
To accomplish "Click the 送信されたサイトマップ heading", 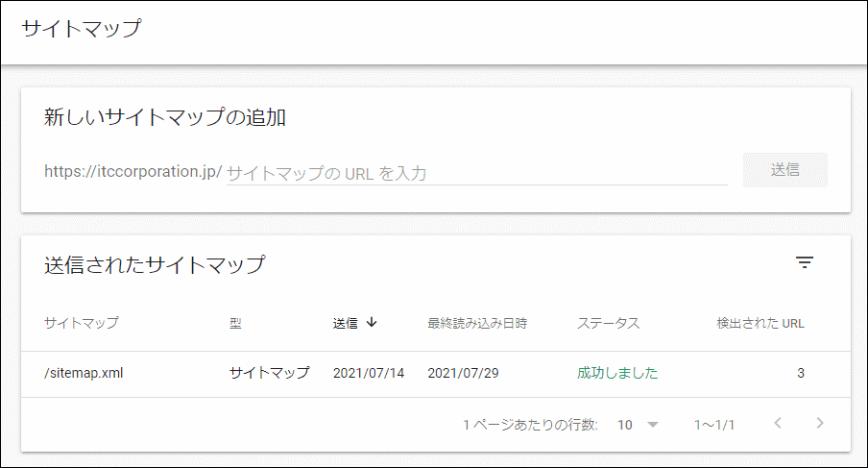I will (155, 264).
